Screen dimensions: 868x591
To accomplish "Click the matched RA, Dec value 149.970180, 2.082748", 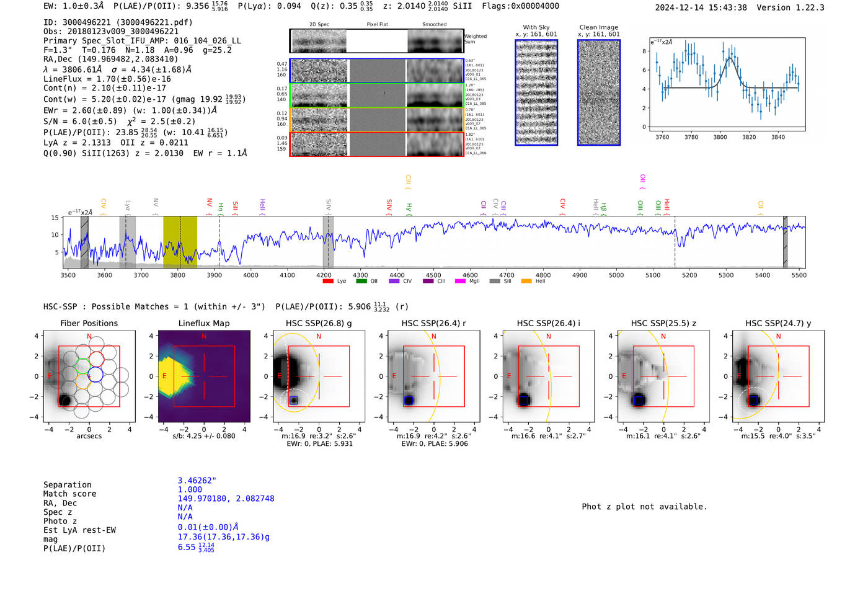I will [x=226, y=499].
